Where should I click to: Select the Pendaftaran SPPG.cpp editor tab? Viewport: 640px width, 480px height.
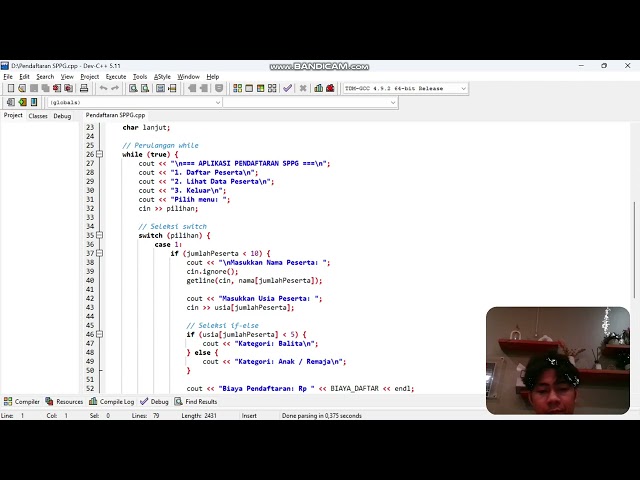coord(115,116)
